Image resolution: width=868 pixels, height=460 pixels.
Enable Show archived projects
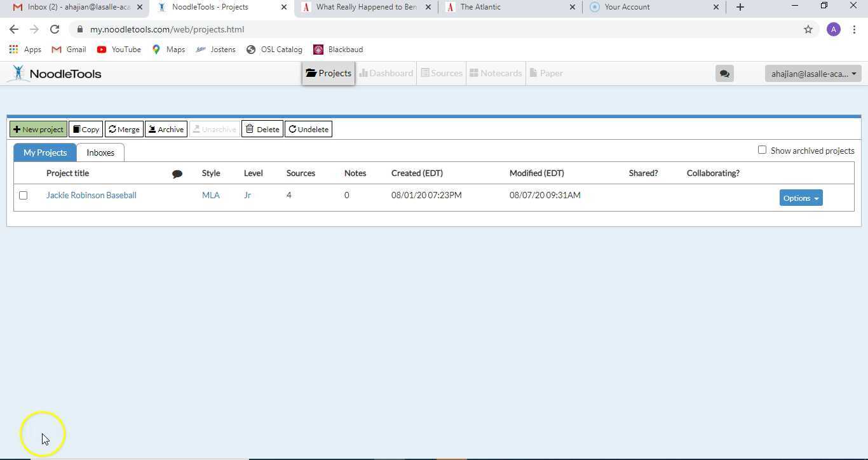pos(762,150)
